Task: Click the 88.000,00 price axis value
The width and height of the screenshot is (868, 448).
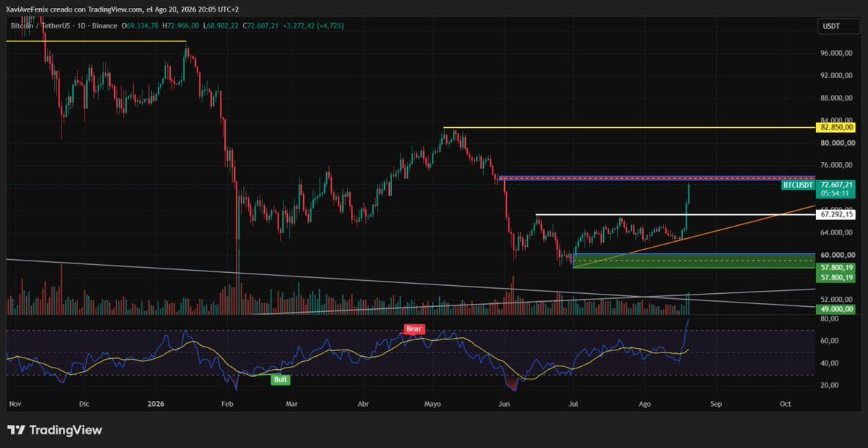Action: pos(835,98)
